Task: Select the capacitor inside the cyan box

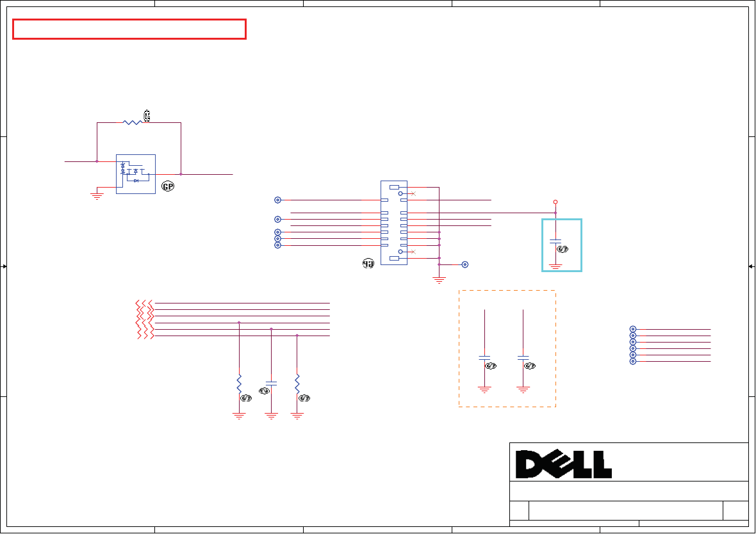Action: (555, 241)
